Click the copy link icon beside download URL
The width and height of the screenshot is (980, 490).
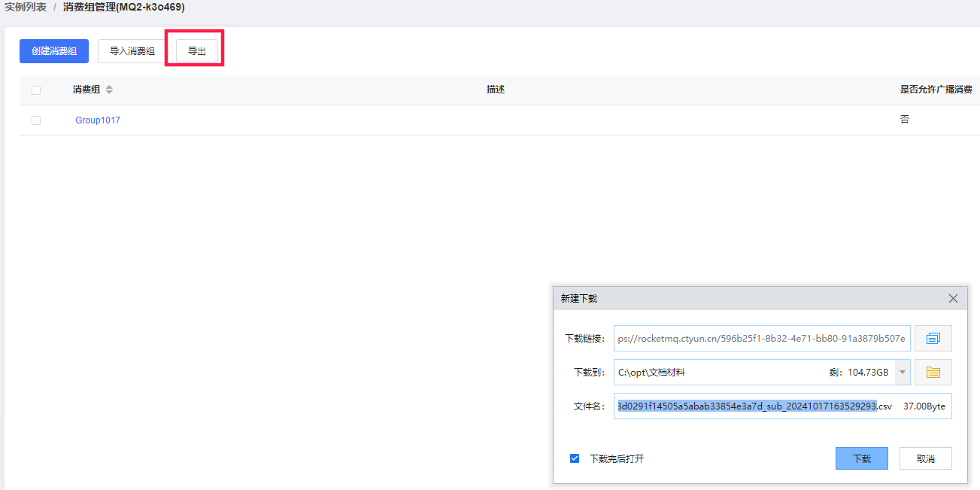[933, 339]
